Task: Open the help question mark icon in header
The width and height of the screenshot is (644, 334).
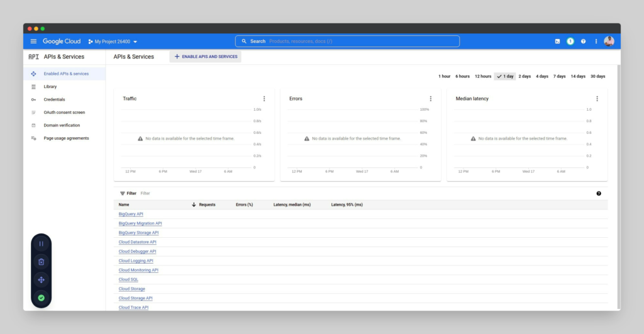Action: click(583, 42)
